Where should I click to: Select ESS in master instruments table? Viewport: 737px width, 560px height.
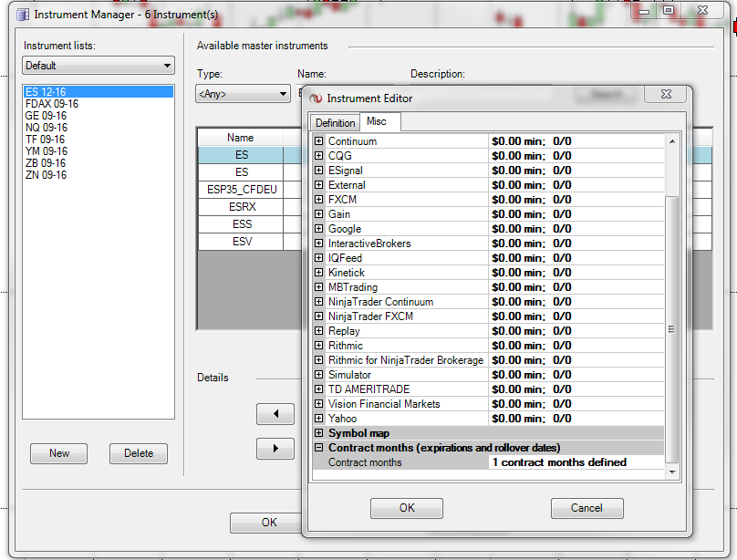[241, 224]
